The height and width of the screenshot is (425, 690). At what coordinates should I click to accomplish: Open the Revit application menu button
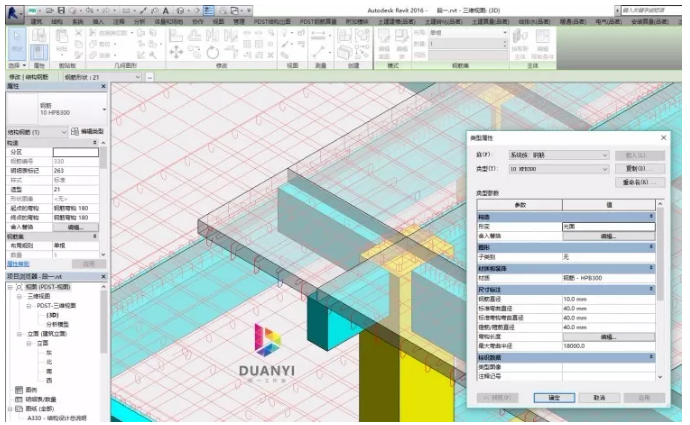pos(14,14)
